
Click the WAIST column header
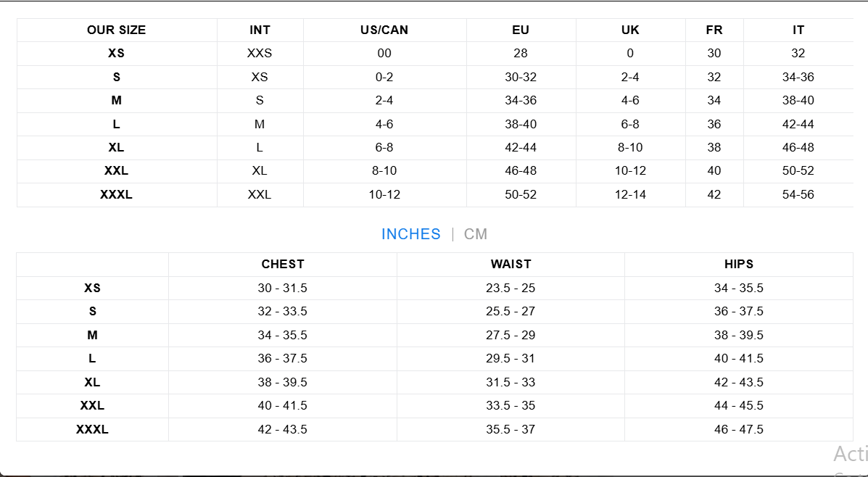point(511,264)
